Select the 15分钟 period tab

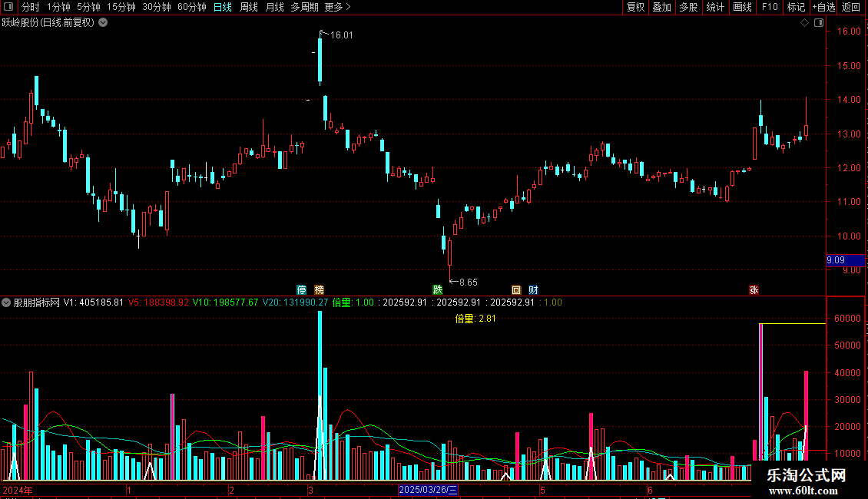coord(121,7)
